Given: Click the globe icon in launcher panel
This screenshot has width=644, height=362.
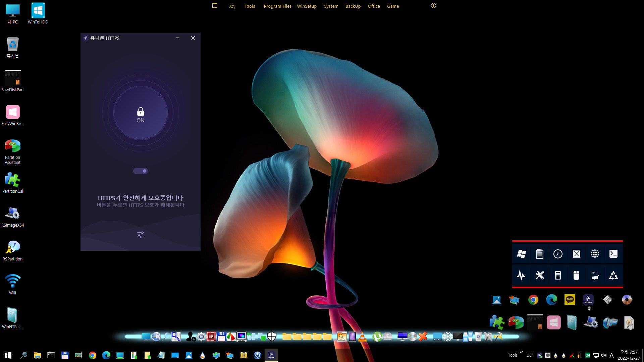Looking at the screenshot, I should tap(595, 254).
